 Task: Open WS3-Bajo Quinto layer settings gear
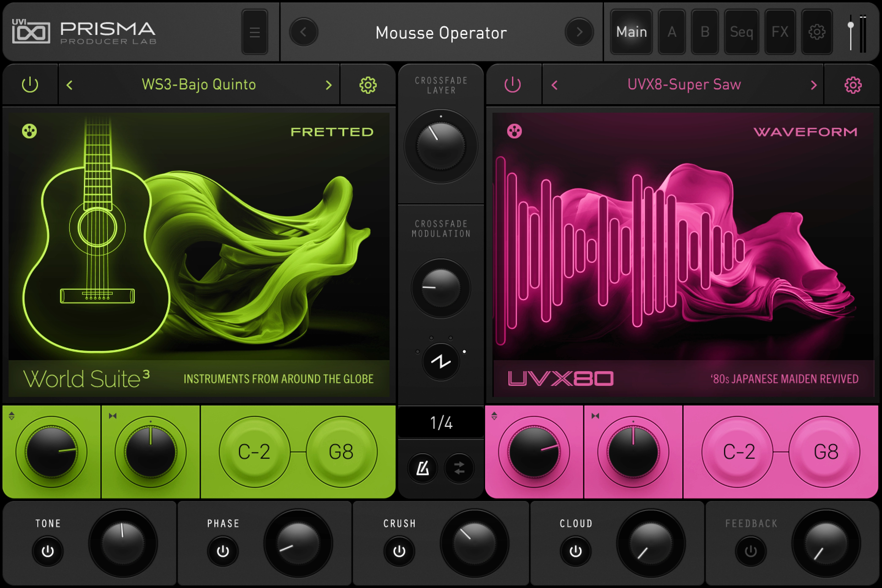(x=368, y=85)
